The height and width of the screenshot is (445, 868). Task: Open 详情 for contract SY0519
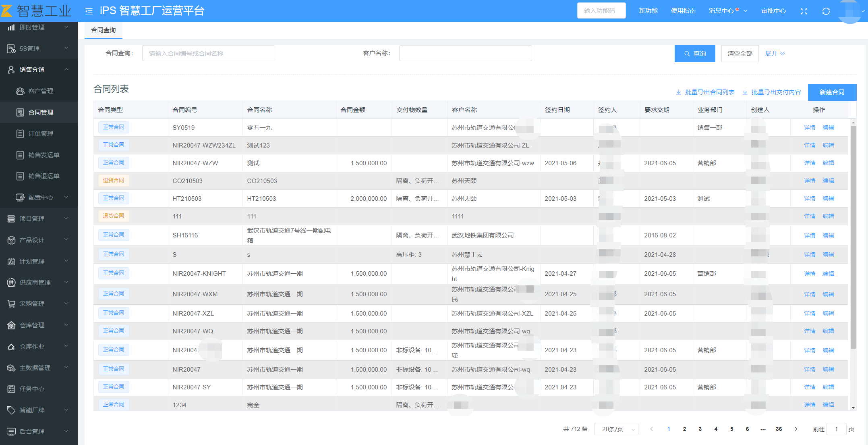809,127
